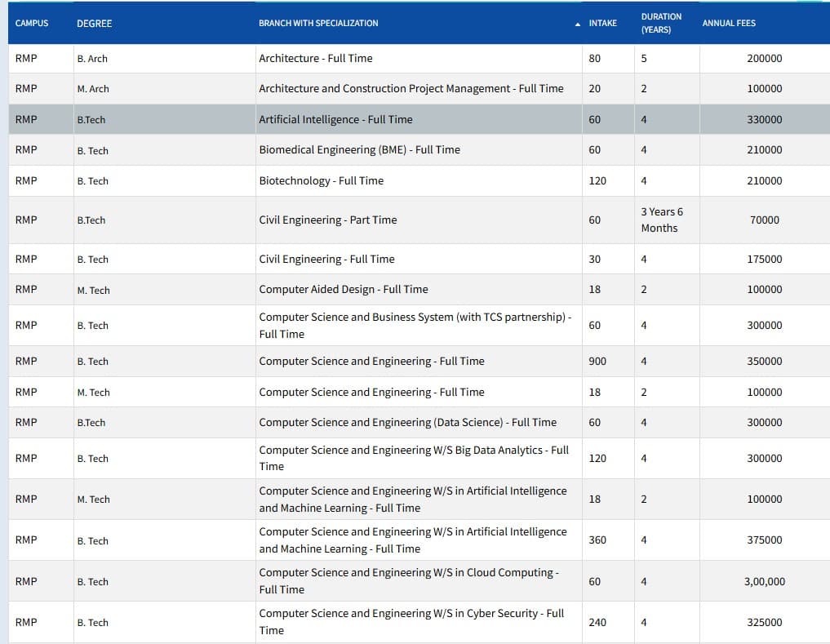Sort by ANNUAL FEES column header
The height and width of the screenshot is (644, 830).
pos(729,23)
